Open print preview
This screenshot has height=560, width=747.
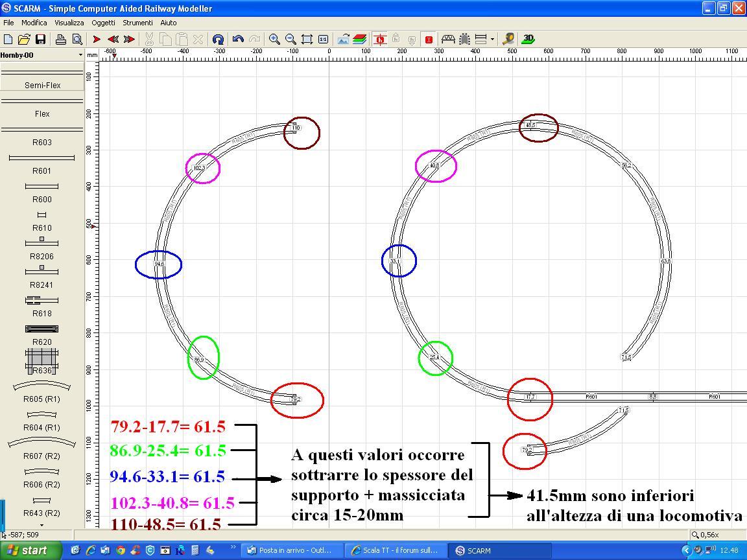click(x=77, y=39)
